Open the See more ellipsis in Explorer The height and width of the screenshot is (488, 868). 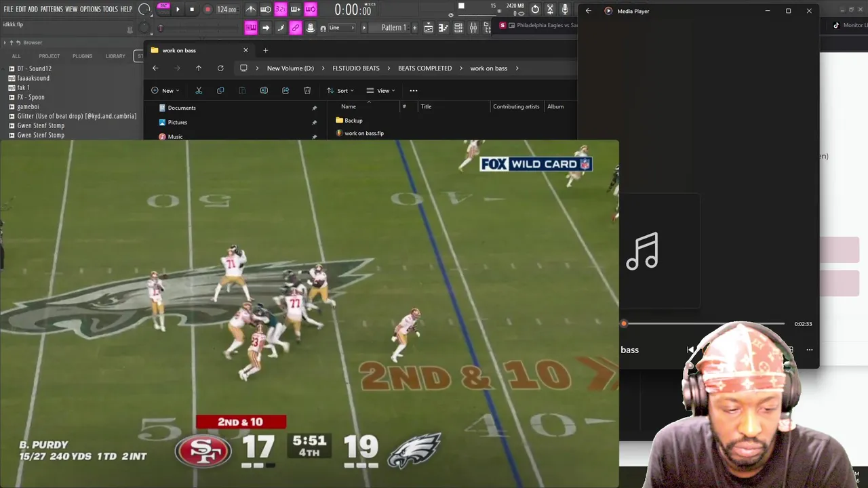coord(414,91)
